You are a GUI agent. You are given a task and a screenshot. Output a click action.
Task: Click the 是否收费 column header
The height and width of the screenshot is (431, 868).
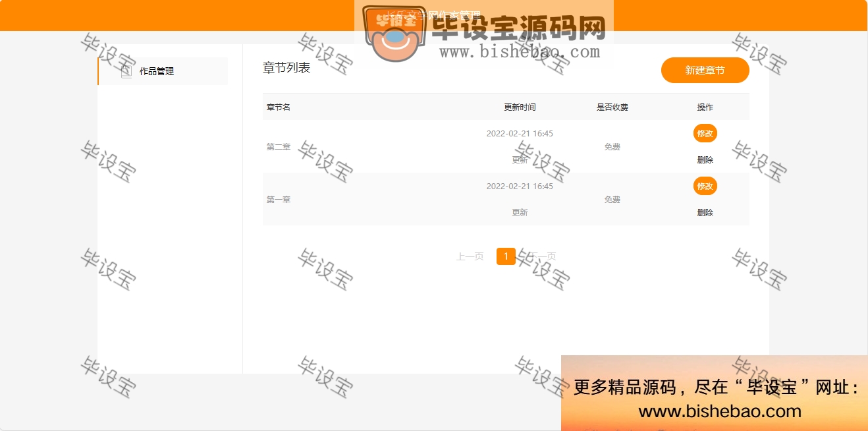(x=612, y=107)
